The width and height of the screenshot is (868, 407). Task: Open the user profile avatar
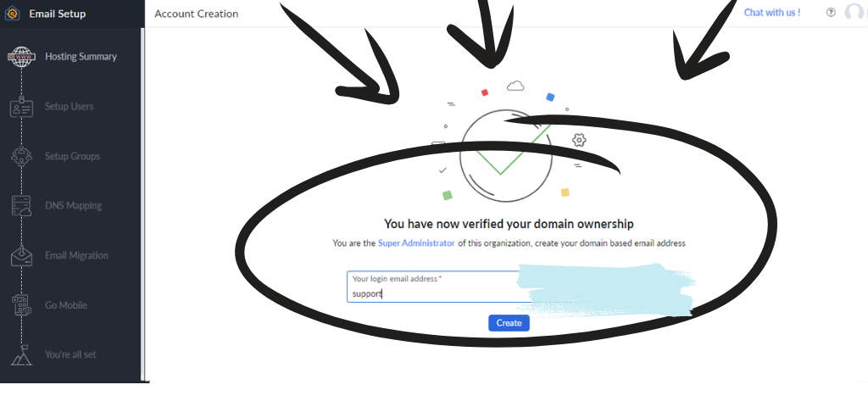[854, 13]
